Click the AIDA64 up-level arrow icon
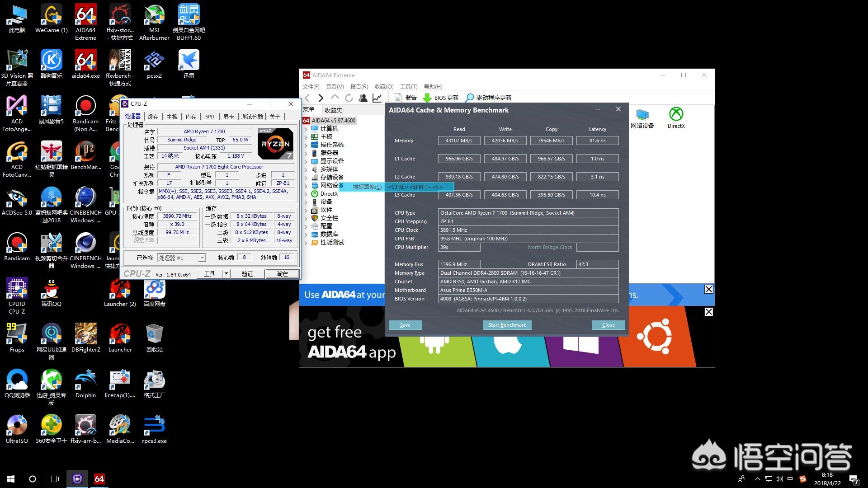868x488 pixels. [x=335, y=97]
